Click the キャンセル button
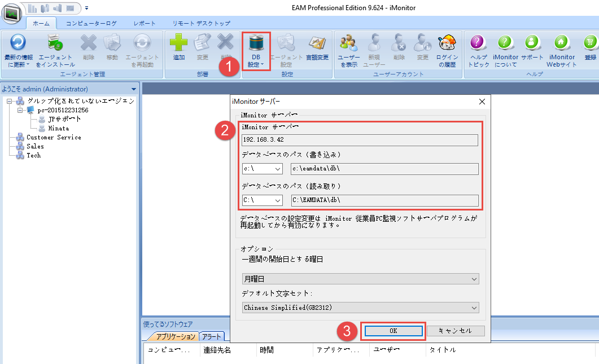 [x=456, y=331]
